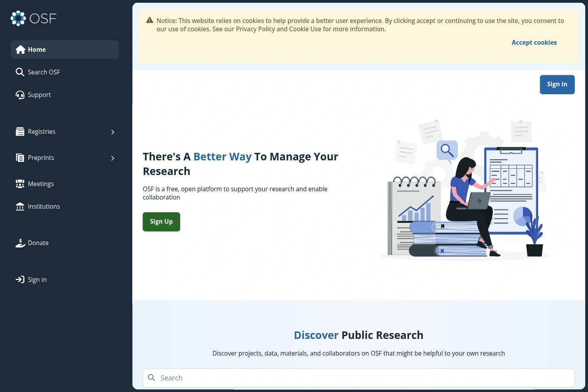
Task: Click the 'OSF is a free, open platform' text
Action: pyautogui.click(x=235, y=193)
